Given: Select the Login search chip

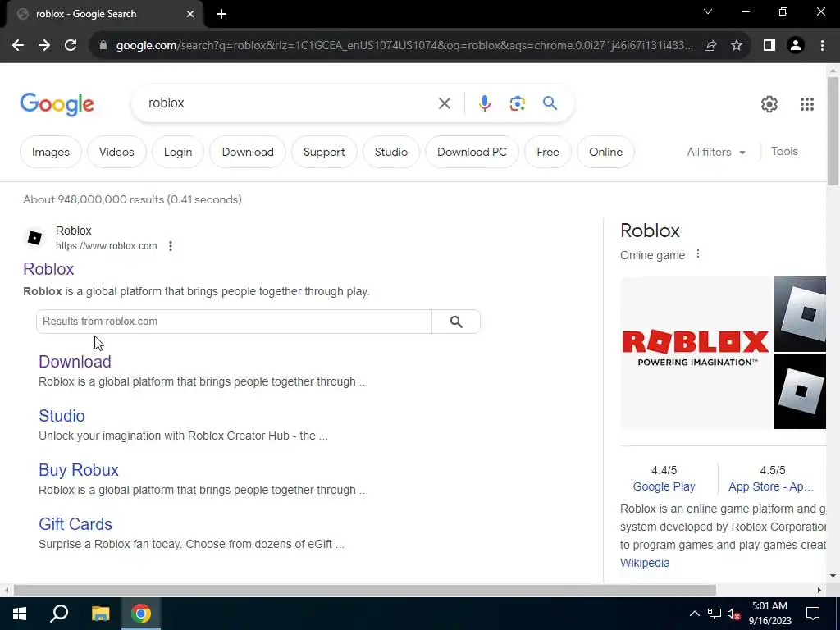Looking at the screenshot, I should click(178, 152).
